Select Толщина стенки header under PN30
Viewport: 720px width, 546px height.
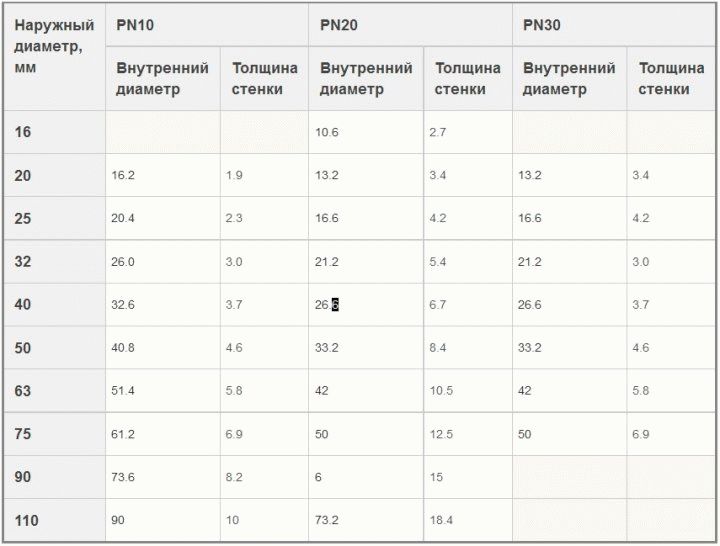coord(670,79)
